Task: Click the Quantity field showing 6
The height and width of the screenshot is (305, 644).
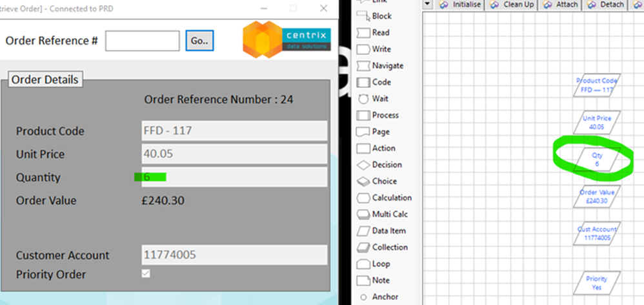Action: (234, 177)
